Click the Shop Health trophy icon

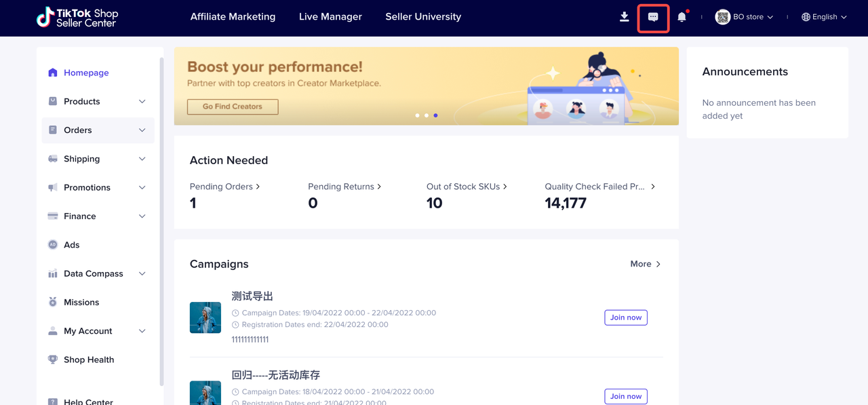(x=53, y=360)
